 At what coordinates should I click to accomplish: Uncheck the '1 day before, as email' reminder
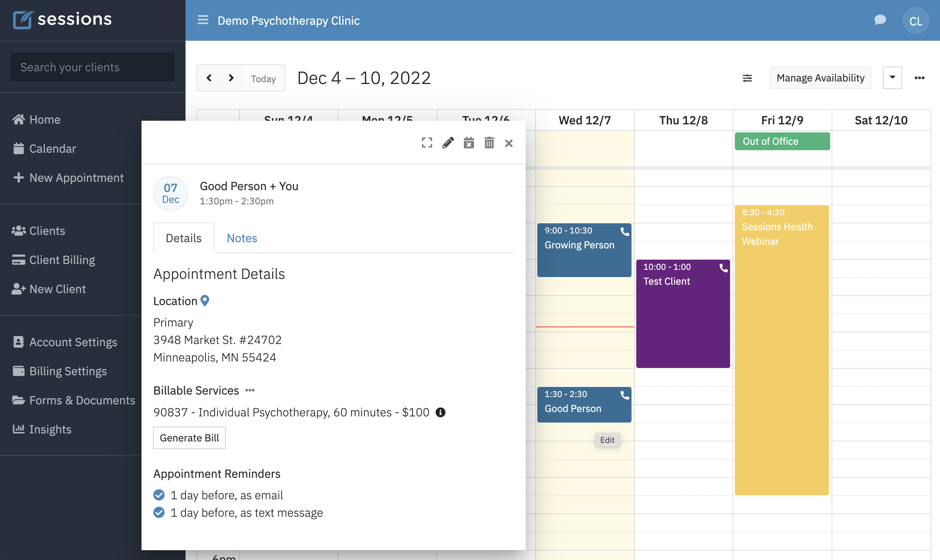pyautogui.click(x=159, y=495)
